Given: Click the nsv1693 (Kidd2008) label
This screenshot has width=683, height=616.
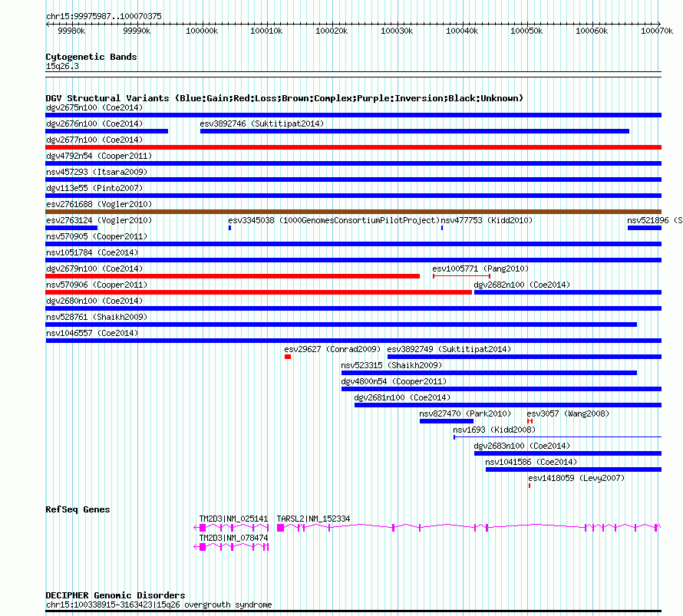Looking at the screenshot, I should (x=494, y=430).
